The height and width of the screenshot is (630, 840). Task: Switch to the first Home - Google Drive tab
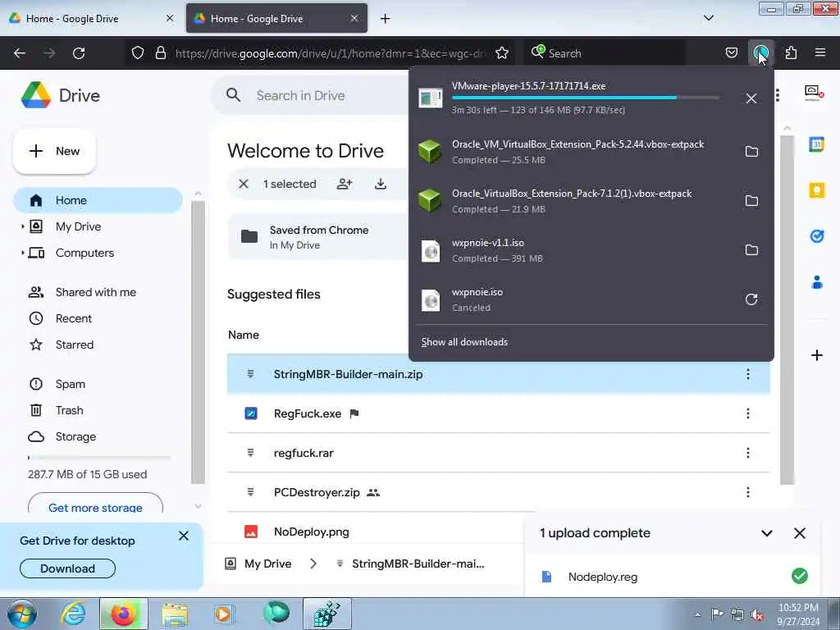(x=90, y=19)
